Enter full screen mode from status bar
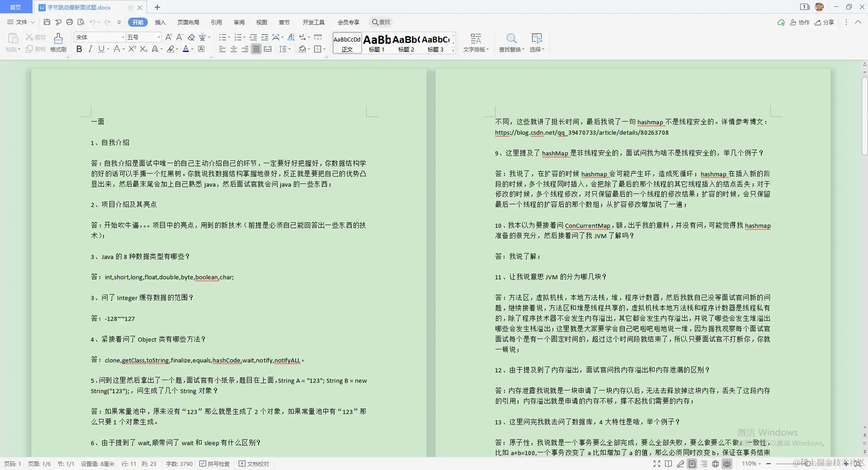The height and width of the screenshot is (470, 868). 656,464
